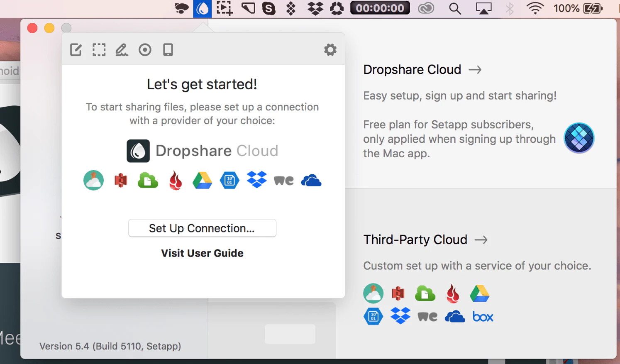Open Dropshare settings via the gear
Viewport: 620px width, 364px height.
point(330,50)
